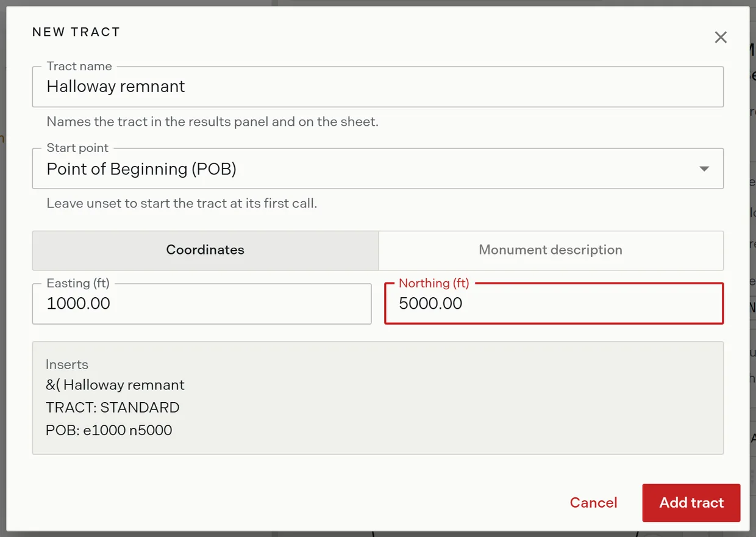Image resolution: width=756 pixels, height=537 pixels.
Task: Click the Start point floating label
Action: pos(77,148)
